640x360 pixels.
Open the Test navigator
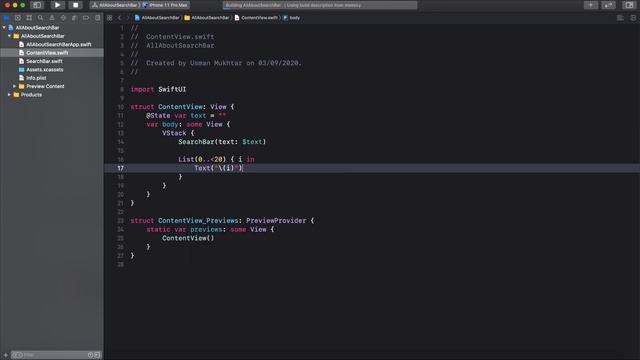pos(63,18)
